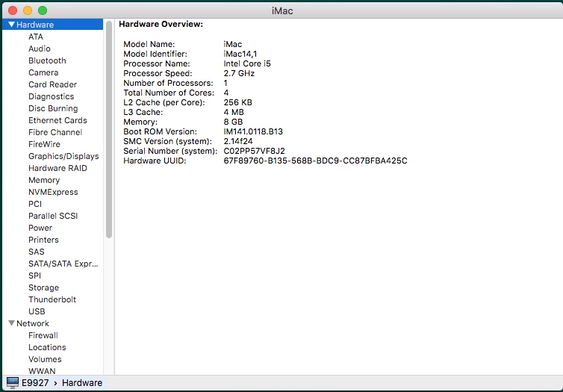Open the Memory section in sidebar
Image resolution: width=563 pixels, height=392 pixels.
(x=44, y=180)
